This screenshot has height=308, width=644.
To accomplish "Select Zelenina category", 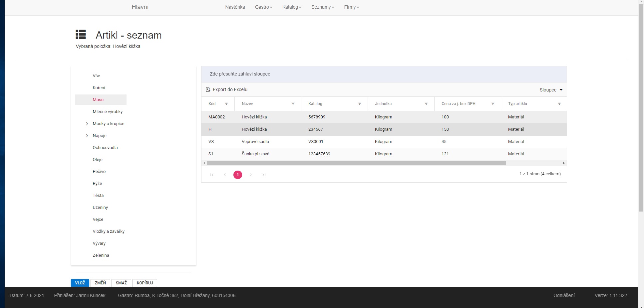I will coord(101,255).
